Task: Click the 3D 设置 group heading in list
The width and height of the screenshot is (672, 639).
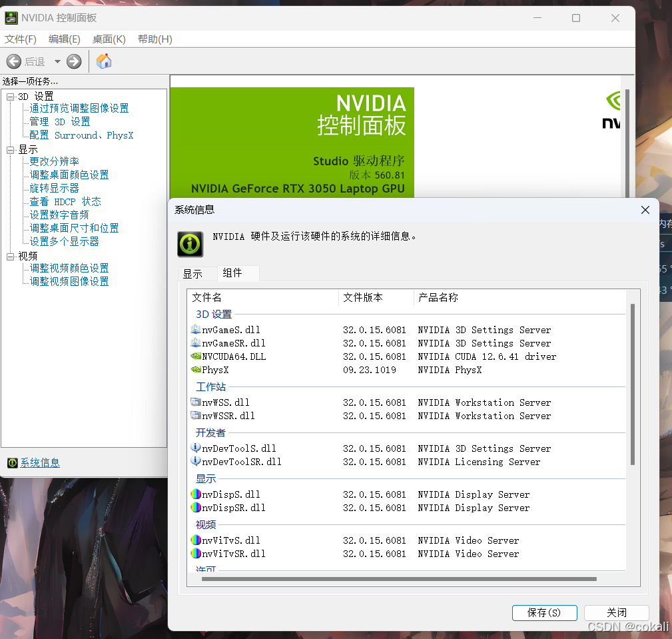Action: 214,315
